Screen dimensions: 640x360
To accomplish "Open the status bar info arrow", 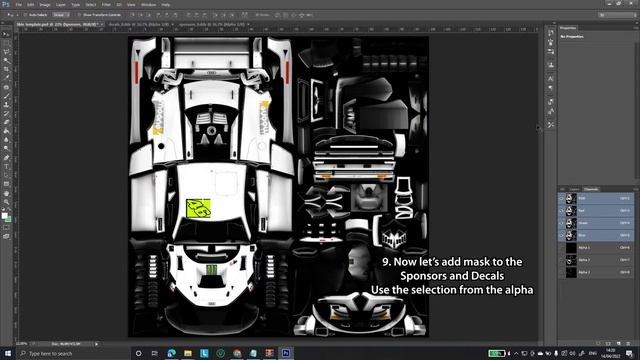I will point(96,344).
